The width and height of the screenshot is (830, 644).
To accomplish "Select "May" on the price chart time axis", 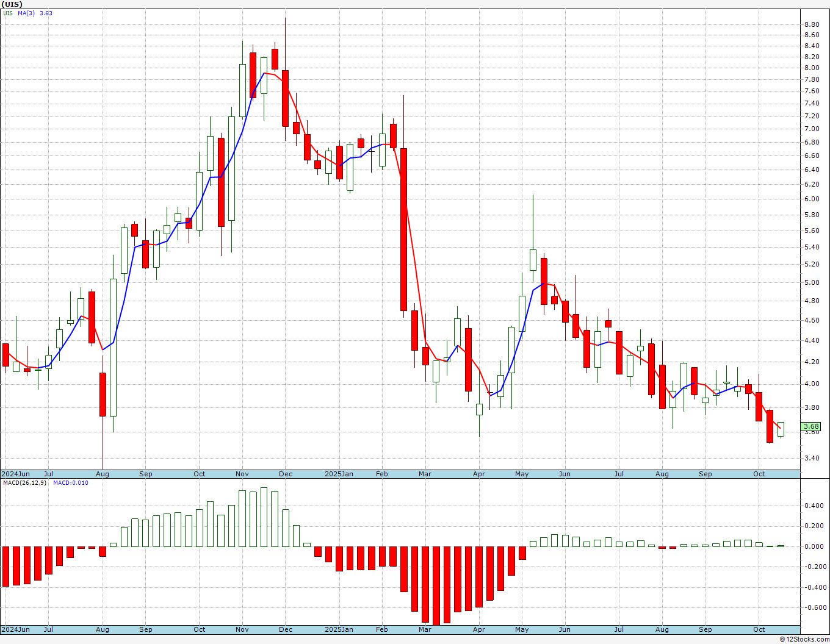I will (522, 474).
